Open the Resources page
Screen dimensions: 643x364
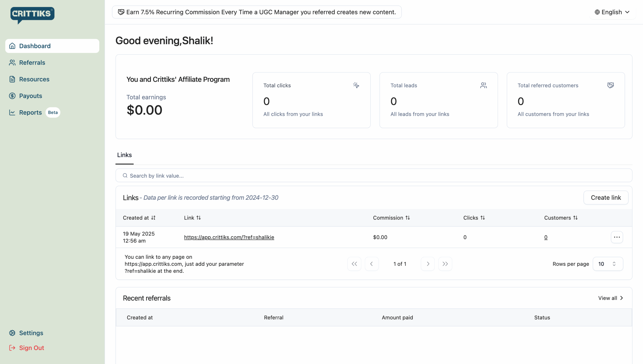(52, 79)
